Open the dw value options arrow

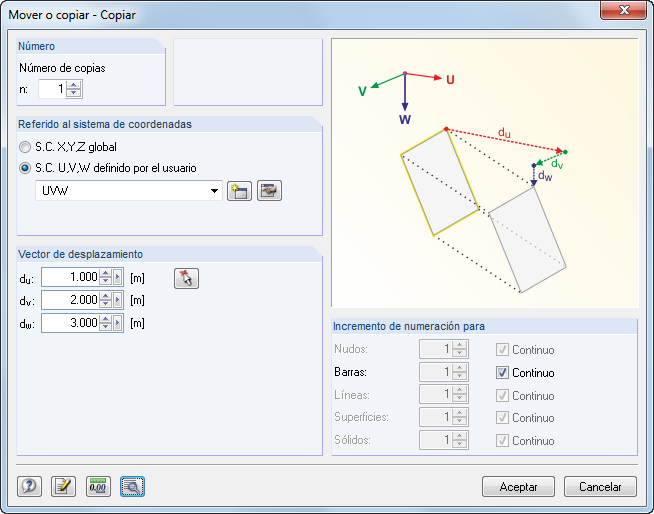tap(118, 323)
